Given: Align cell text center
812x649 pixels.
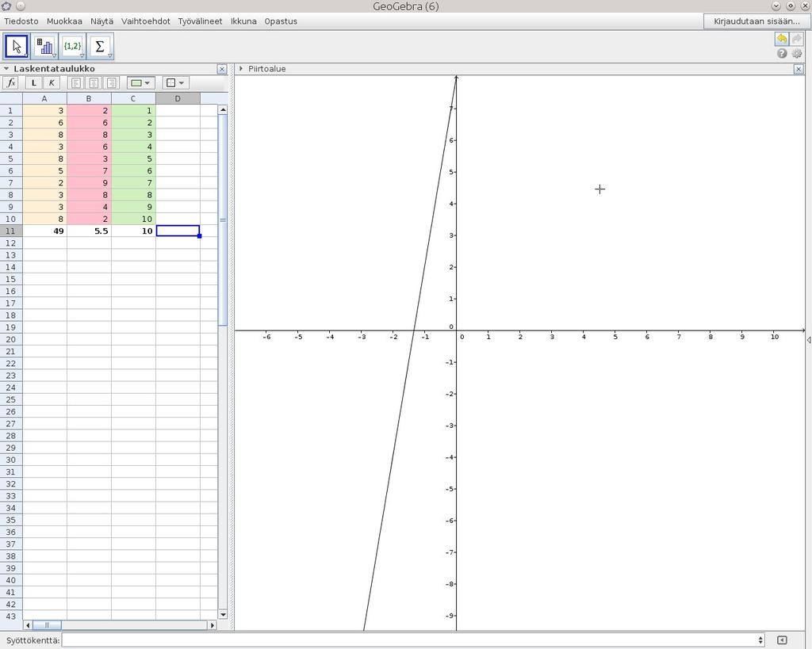Looking at the screenshot, I should [x=94, y=82].
